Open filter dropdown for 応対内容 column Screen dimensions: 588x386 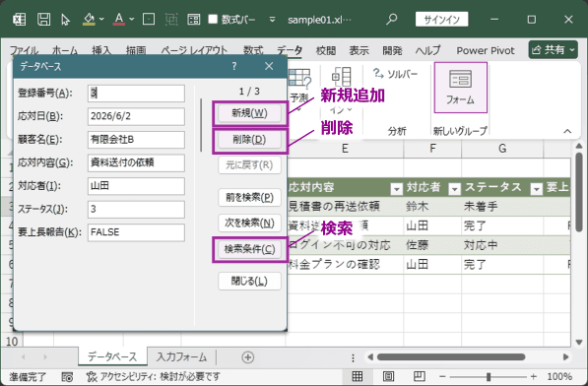(396, 189)
